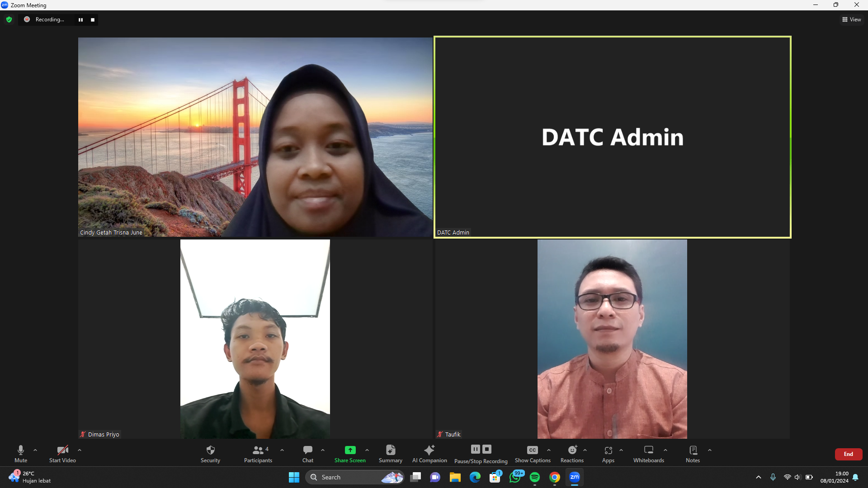This screenshot has height=488, width=868.
Task: Expand Share Screen options arrow
Action: click(367, 450)
